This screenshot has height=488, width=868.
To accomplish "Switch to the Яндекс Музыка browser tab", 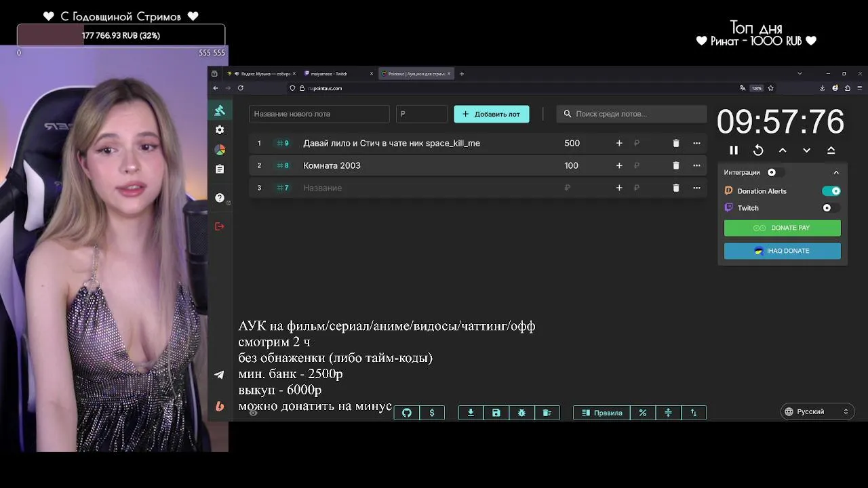I will pos(261,73).
